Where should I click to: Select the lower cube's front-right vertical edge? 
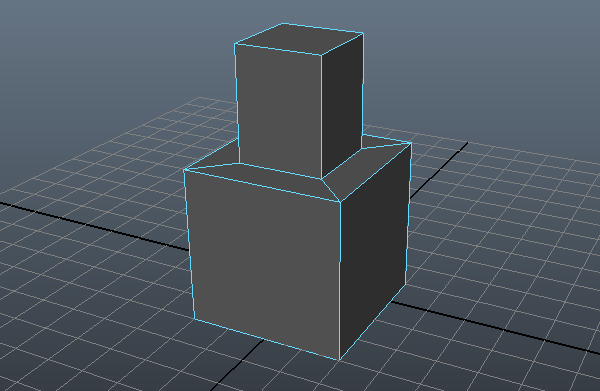pos(340,280)
